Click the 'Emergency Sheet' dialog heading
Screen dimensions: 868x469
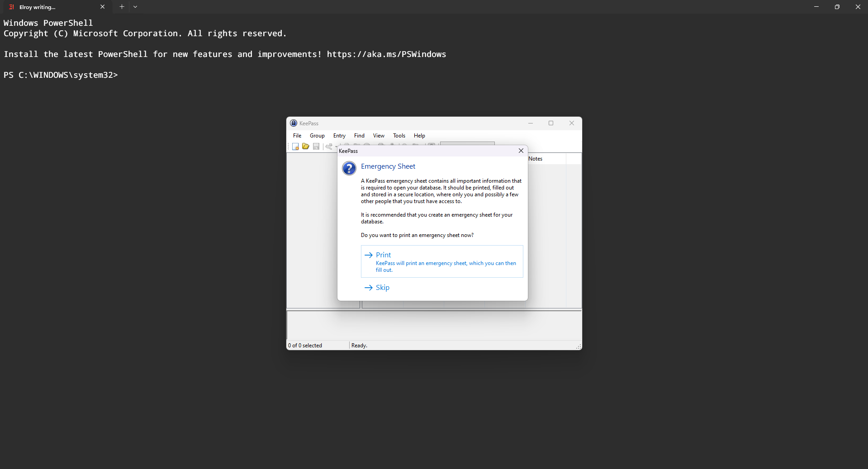click(x=388, y=166)
